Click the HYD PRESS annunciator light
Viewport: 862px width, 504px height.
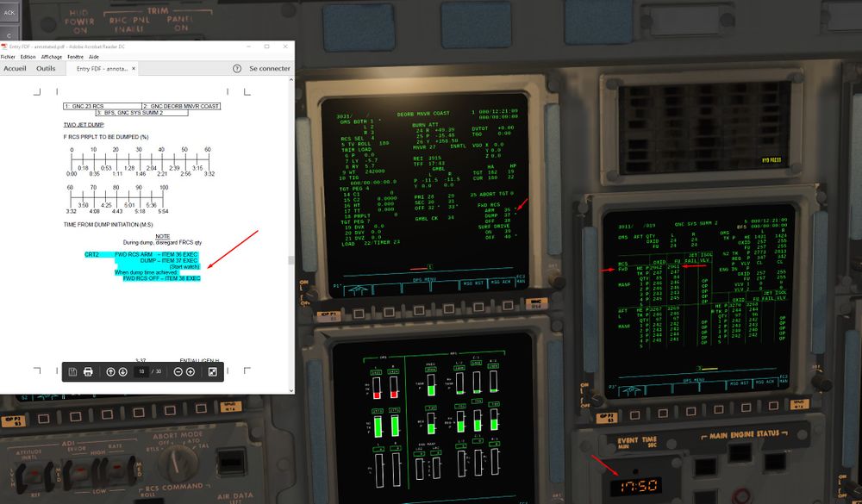coord(771,160)
